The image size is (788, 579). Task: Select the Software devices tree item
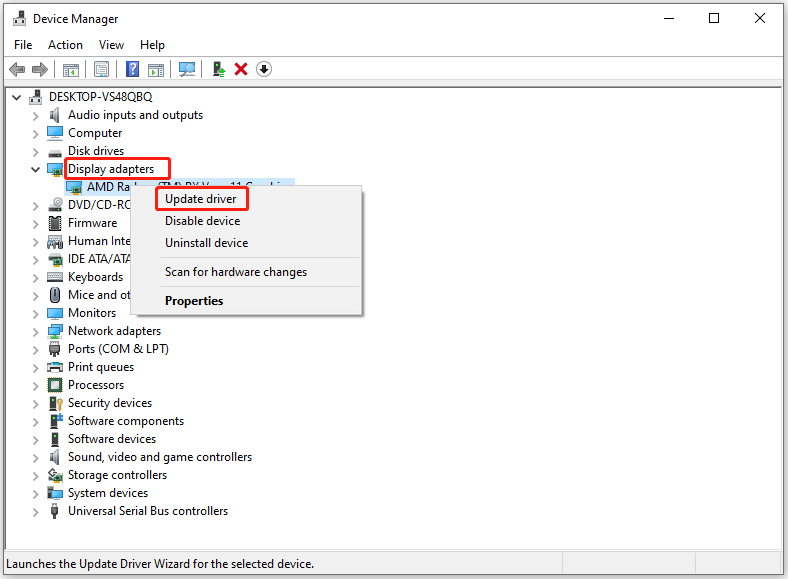pos(112,439)
